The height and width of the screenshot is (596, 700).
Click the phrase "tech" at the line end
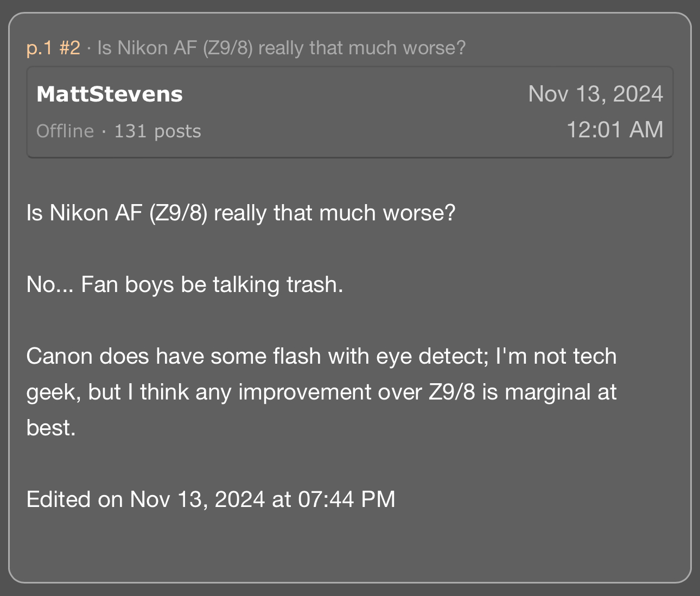[x=595, y=357]
